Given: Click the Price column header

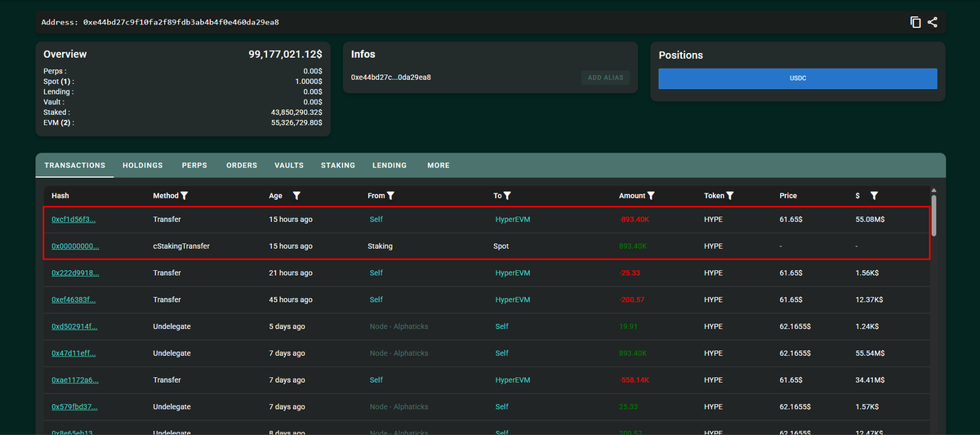Looking at the screenshot, I should 788,196.
